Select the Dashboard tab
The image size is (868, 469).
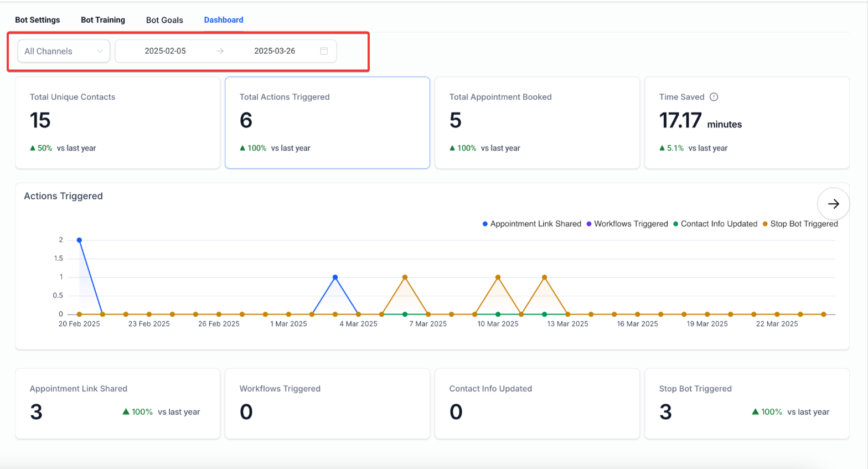tap(224, 20)
